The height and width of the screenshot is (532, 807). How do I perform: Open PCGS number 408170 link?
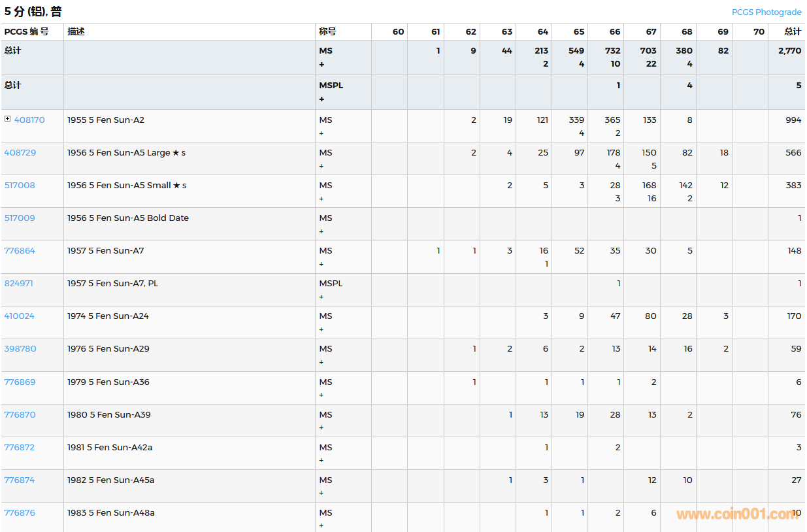click(29, 120)
